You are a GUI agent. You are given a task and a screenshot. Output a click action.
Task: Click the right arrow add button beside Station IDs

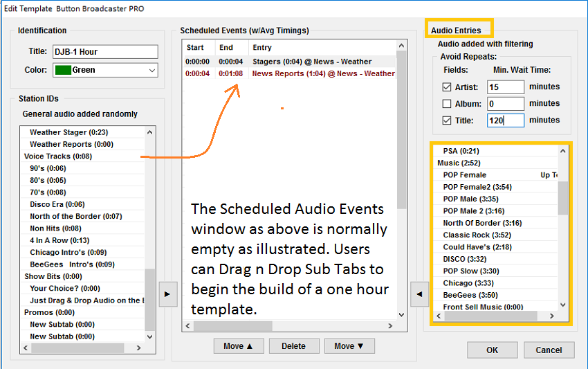[x=165, y=293]
